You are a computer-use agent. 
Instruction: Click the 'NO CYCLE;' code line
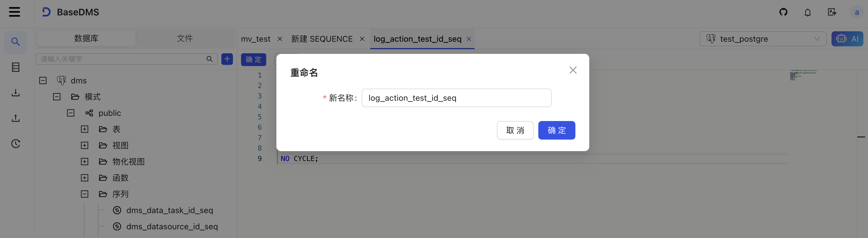point(299,159)
